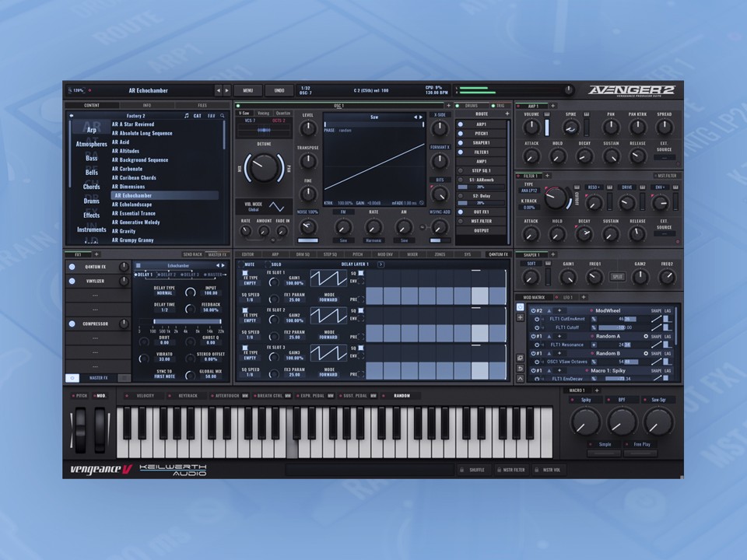Image resolution: width=747 pixels, height=560 pixels.
Task: Select previous waveform arrow next to Saw
Action: click(415, 117)
